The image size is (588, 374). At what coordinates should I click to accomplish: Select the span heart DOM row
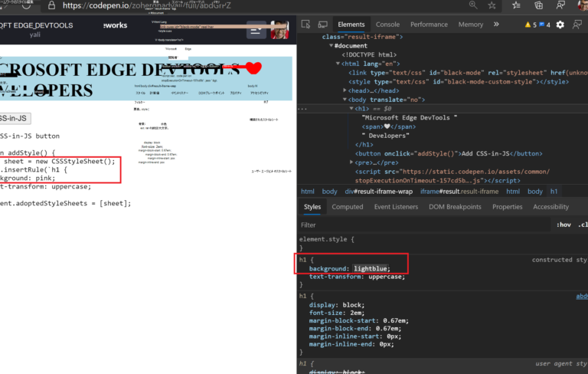click(x=388, y=126)
